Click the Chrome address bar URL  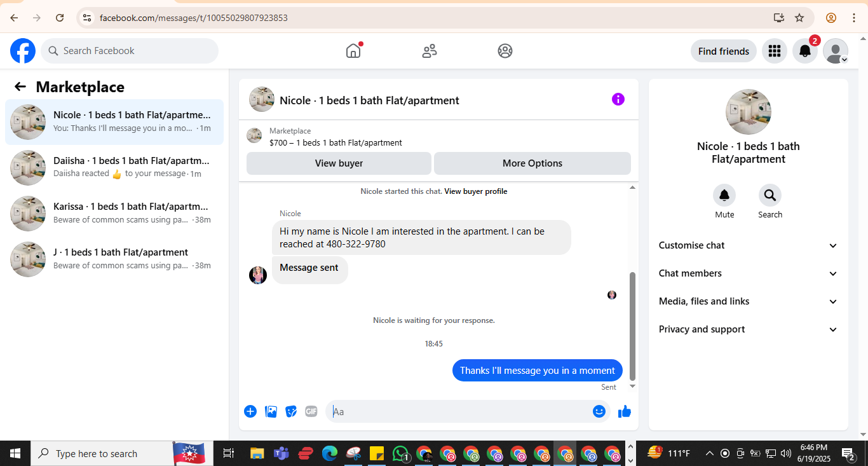tap(193, 18)
